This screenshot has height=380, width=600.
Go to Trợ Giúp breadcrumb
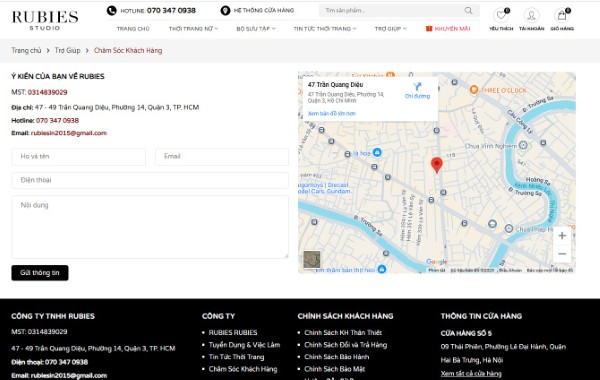click(x=67, y=51)
